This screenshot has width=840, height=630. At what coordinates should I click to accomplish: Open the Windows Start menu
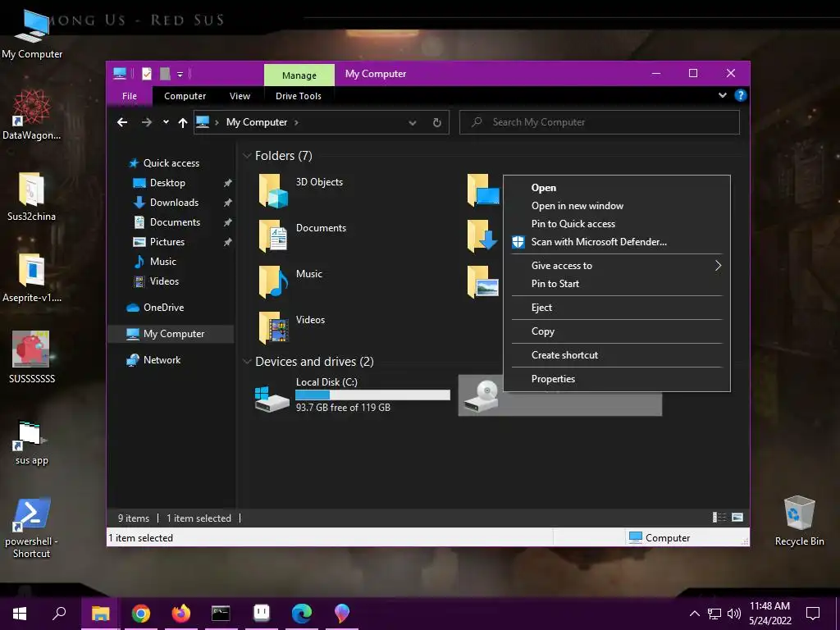(20, 614)
